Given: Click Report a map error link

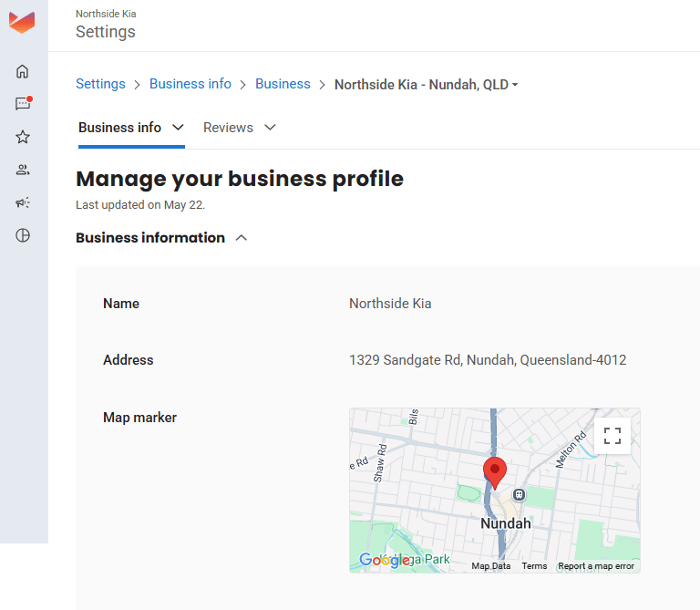Looking at the screenshot, I should pyautogui.click(x=596, y=566).
